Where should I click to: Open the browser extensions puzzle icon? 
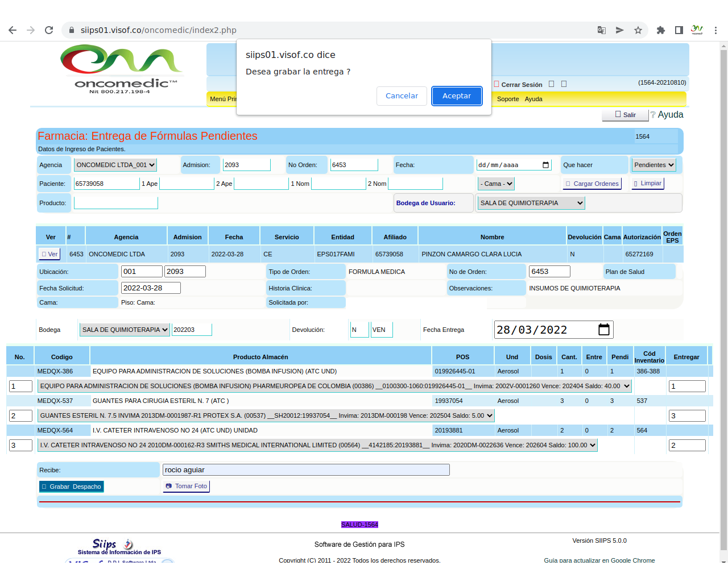click(x=660, y=30)
